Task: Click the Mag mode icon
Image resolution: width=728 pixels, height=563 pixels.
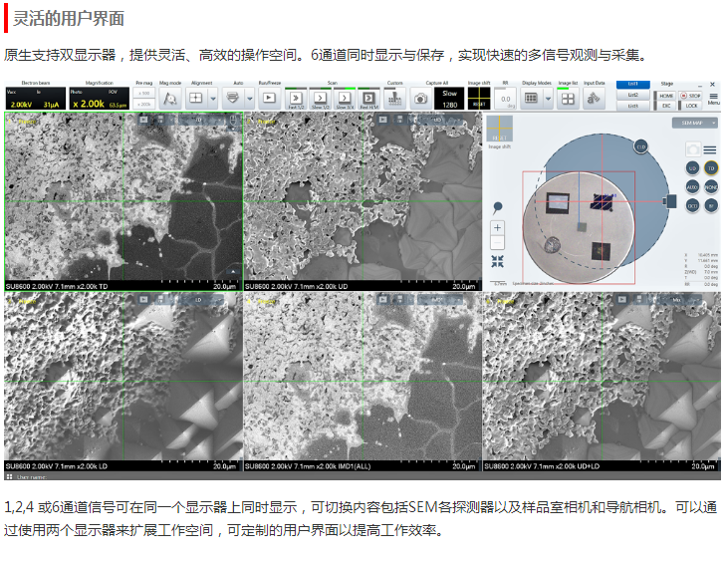Action: (169, 98)
